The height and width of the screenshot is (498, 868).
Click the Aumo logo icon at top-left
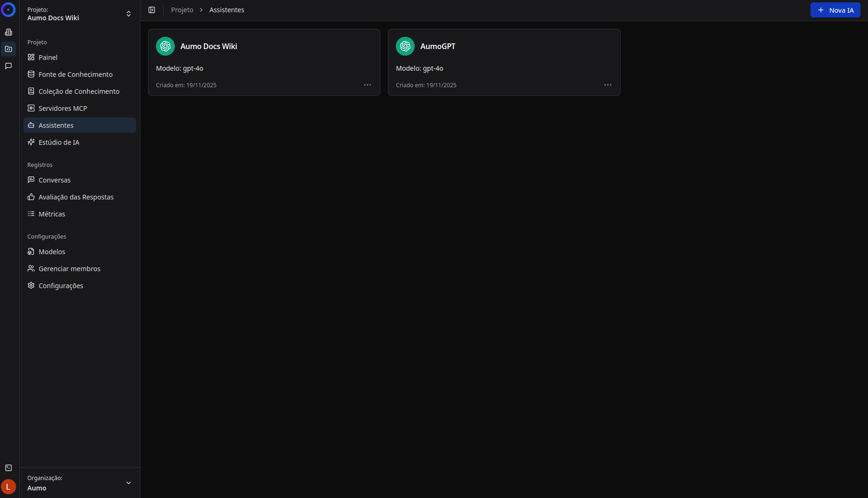8,10
